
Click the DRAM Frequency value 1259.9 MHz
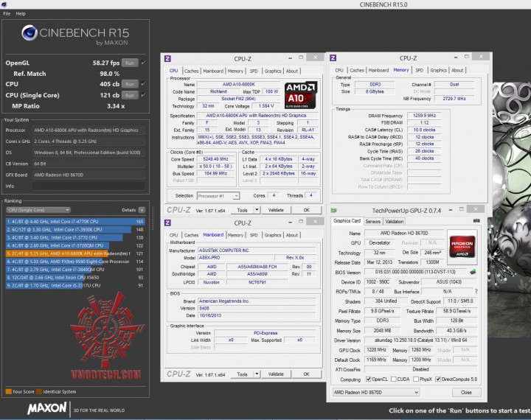point(424,116)
